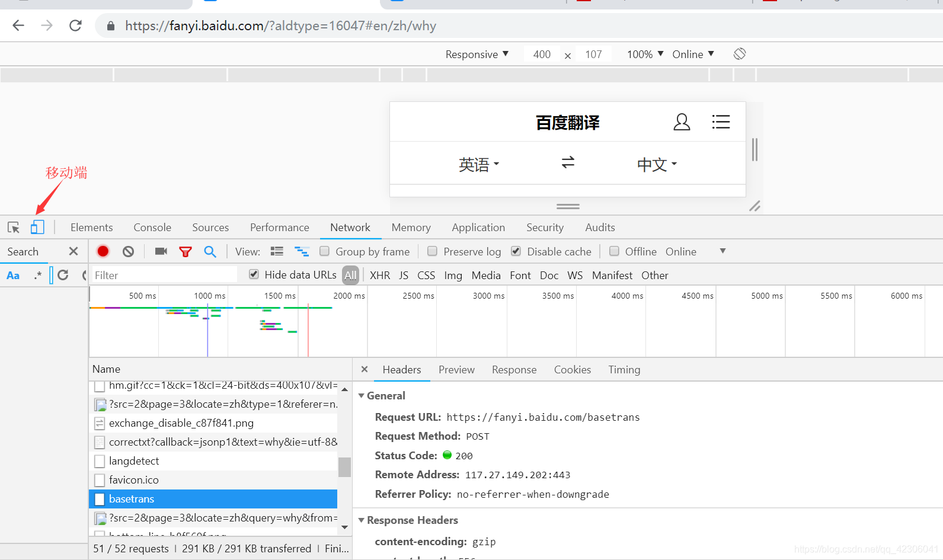
Task: Open the Application tab
Action: coord(478,228)
